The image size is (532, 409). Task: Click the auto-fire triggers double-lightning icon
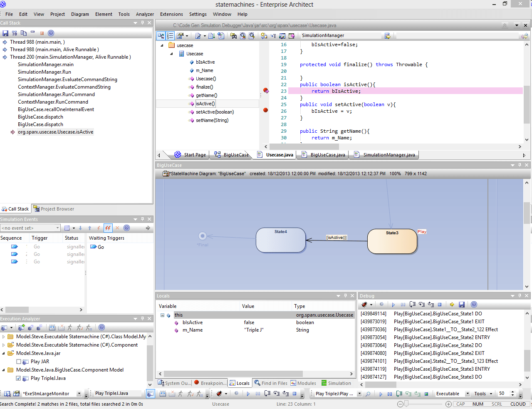pos(107,228)
